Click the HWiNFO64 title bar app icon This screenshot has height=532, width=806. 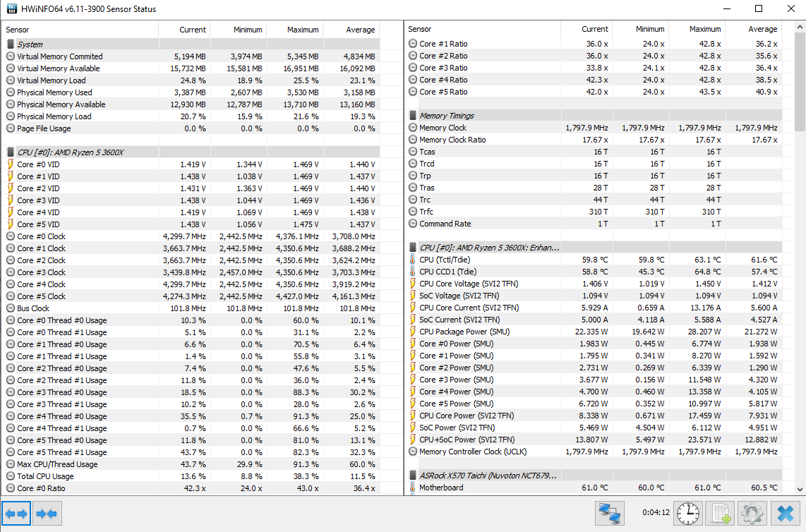coord(11,8)
